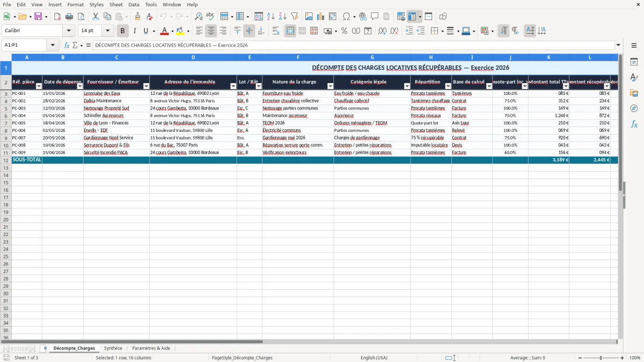This screenshot has width=644, height=362.
Task: Open the Format menu
Action: (x=76, y=4)
